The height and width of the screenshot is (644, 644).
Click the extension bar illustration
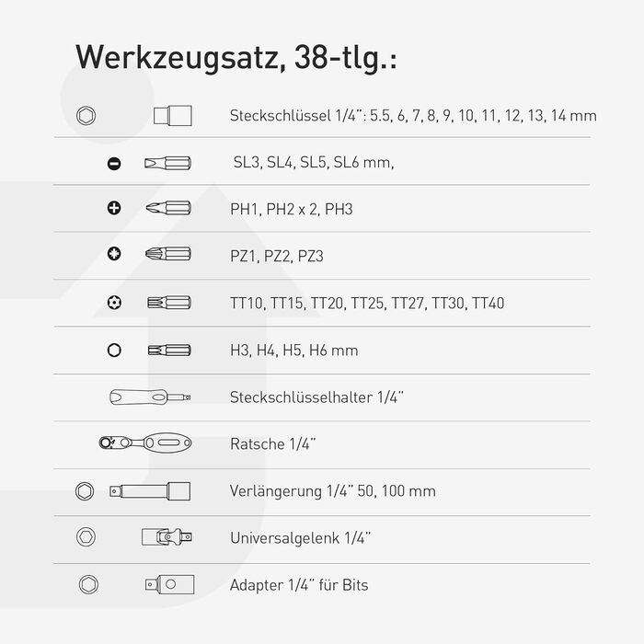coord(150,491)
